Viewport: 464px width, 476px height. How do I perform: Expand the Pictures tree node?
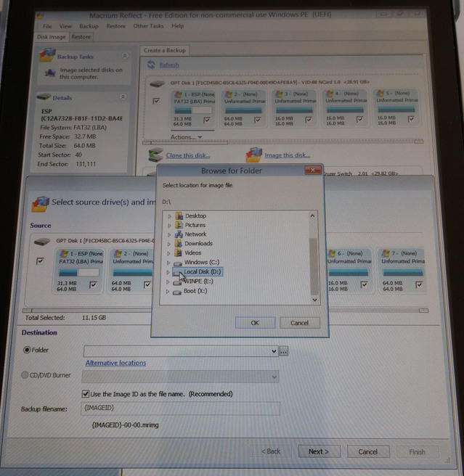(x=169, y=226)
